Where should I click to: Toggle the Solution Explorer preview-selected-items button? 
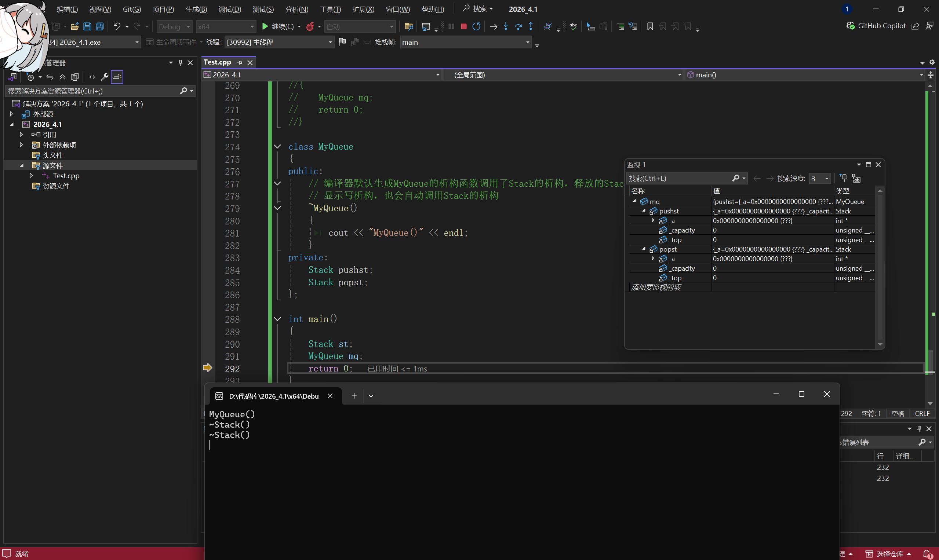(117, 77)
